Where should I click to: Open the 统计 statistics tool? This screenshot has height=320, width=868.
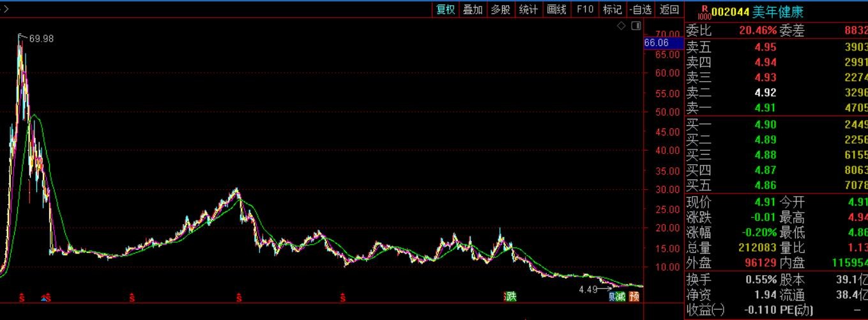pyautogui.click(x=528, y=10)
